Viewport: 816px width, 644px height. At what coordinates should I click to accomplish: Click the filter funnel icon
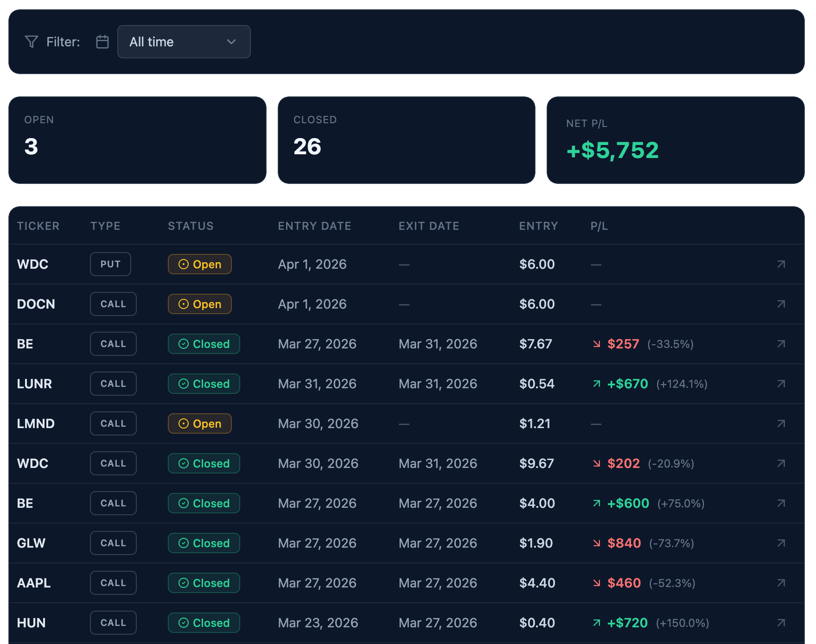31,41
